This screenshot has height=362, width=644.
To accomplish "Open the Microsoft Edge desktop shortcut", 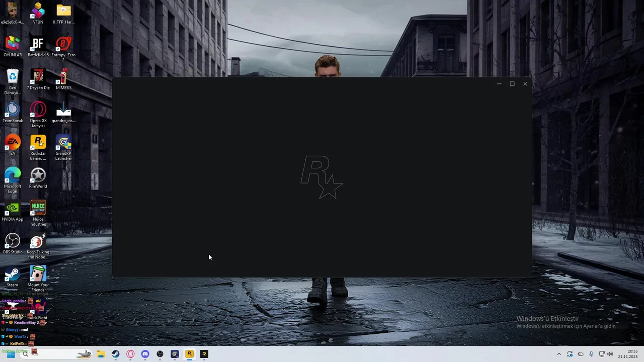I will pyautogui.click(x=13, y=180).
